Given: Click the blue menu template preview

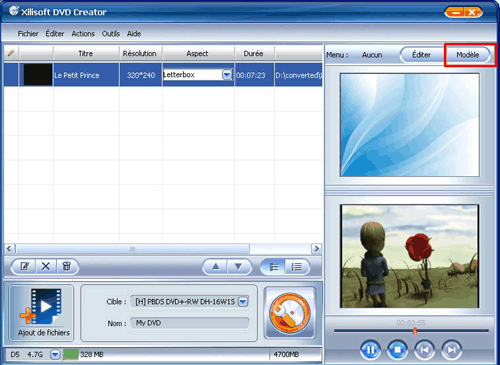Looking at the screenshot, I should tap(410, 125).
